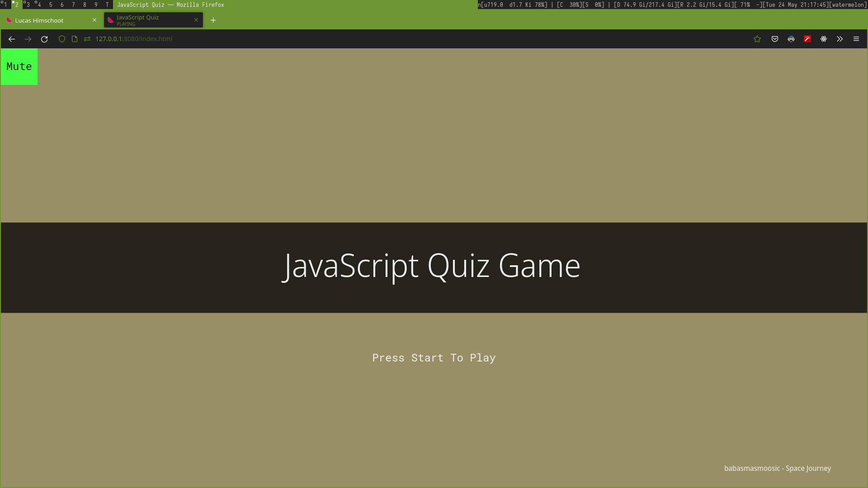Switch to workspace 1

pyautogui.click(x=5, y=5)
